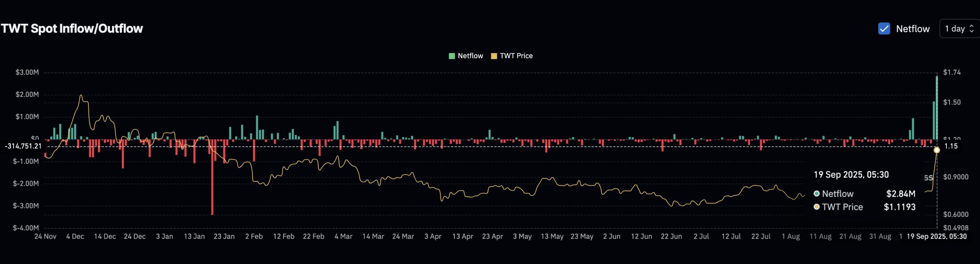Click the 1 Aug date label
The image size is (980, 264).
[791, 236]
